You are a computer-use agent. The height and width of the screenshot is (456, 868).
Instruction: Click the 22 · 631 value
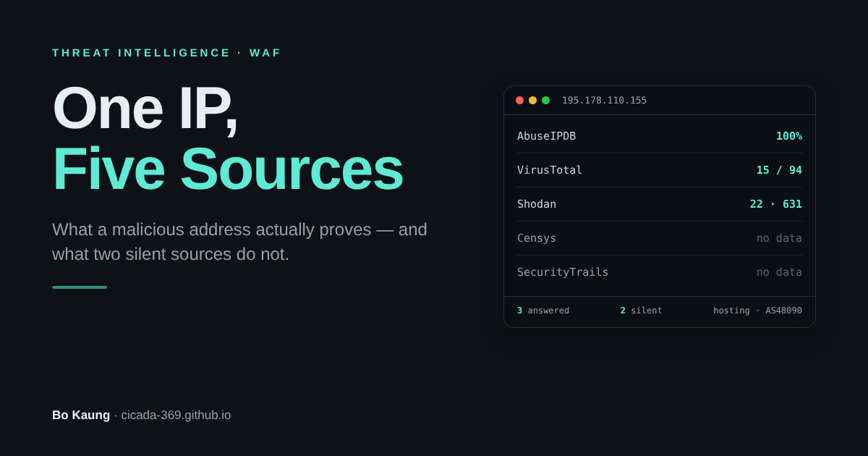776,204
